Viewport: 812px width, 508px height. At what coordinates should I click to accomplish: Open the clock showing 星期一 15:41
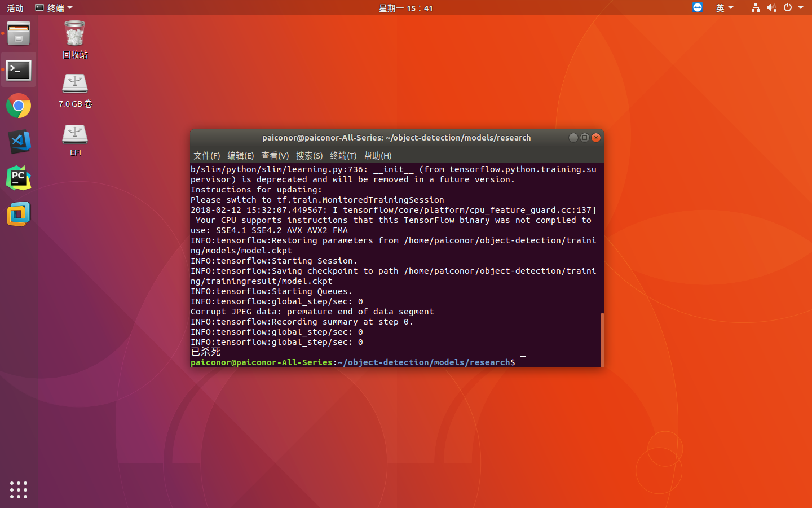pos(405,8)
